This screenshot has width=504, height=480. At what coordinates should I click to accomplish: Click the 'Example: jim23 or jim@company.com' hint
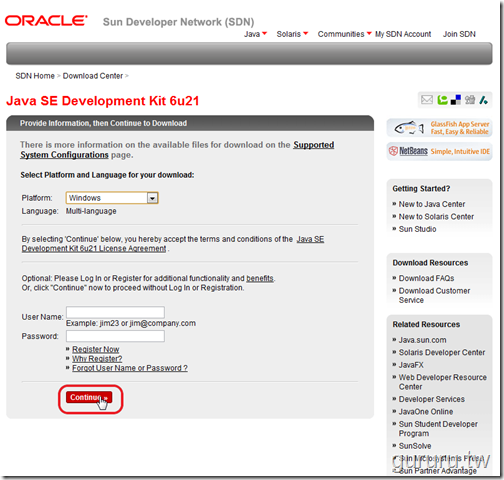pyautogui.click(x=131, y=323)
